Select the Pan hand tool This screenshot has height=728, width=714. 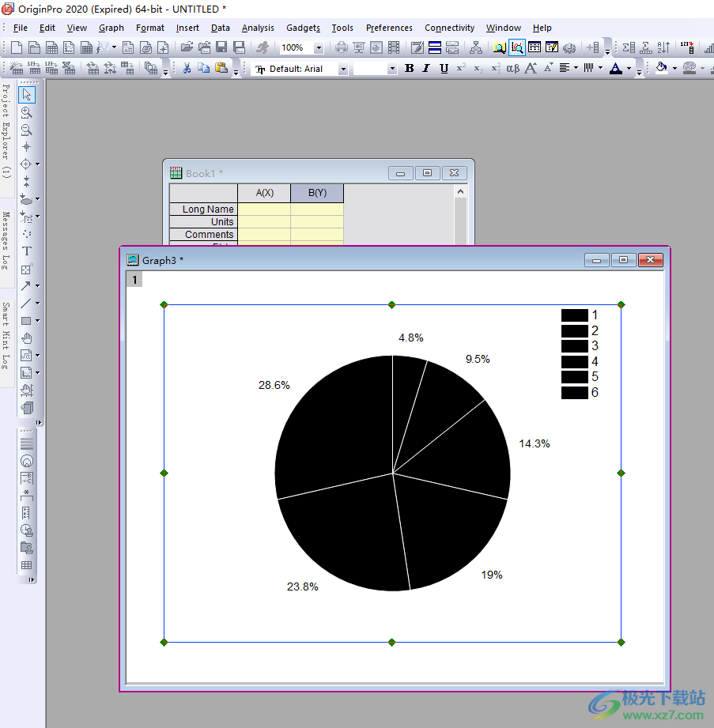pos(27,338)
